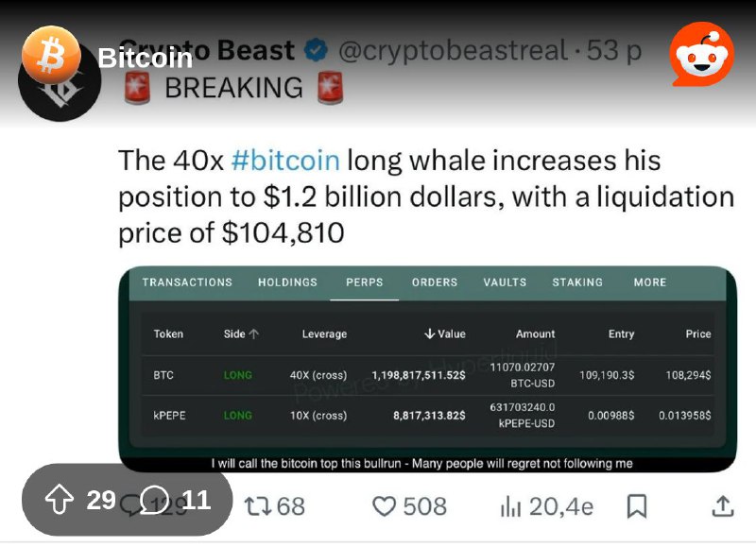Click the orange Bitcoin community icon
The image size is (756, 547).
tap(51, 54)
